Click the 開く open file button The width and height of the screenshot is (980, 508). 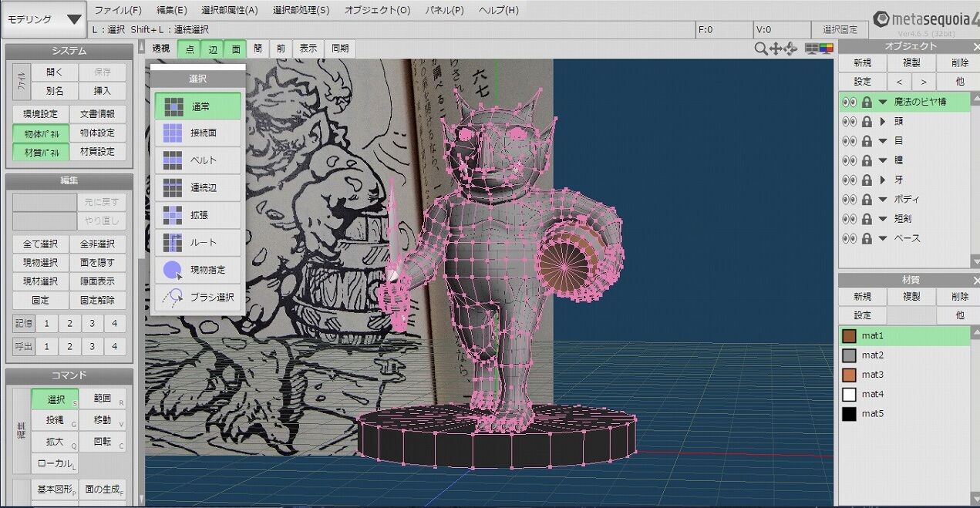coord(55,72)
